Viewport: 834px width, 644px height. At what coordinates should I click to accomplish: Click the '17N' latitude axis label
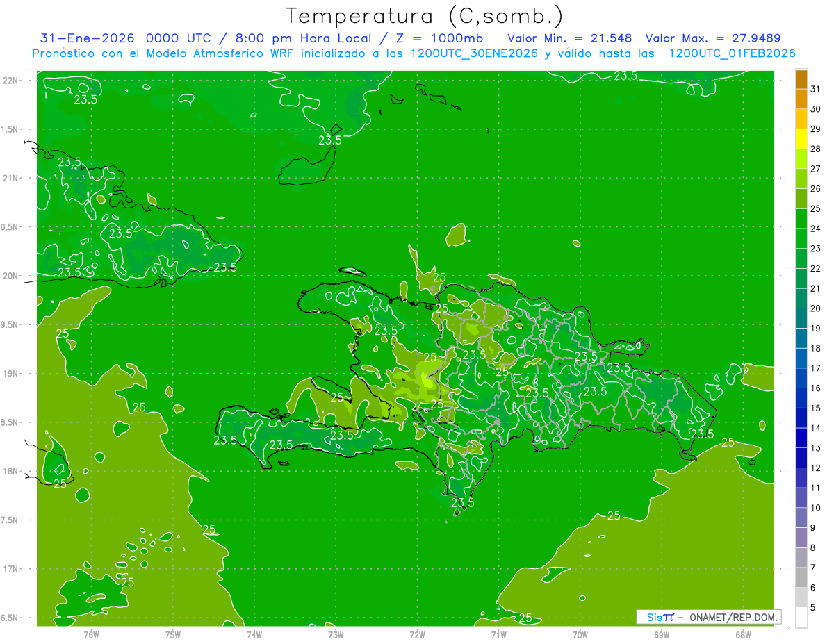(x=10, y=569)
